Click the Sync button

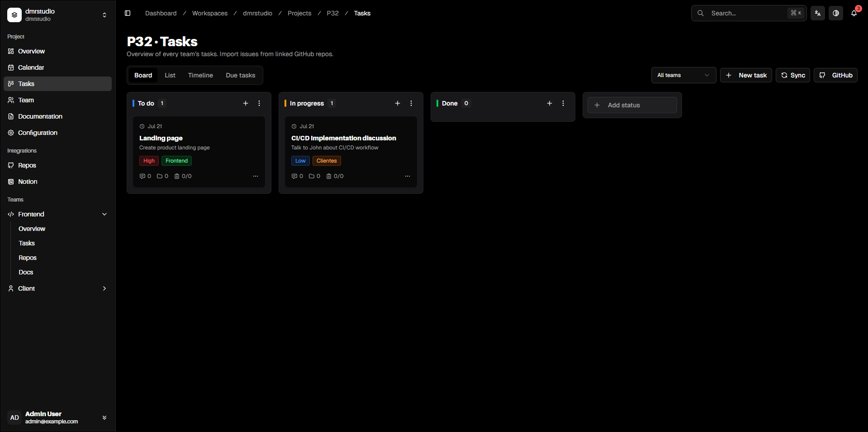793,75
